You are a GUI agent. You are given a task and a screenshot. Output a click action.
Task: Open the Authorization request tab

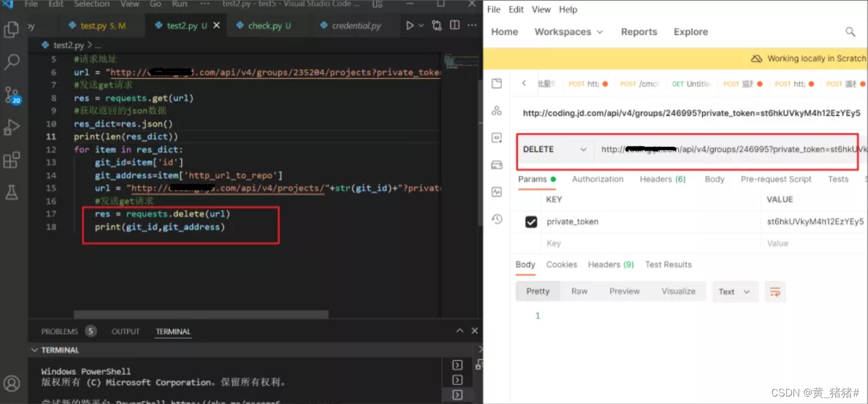point(598,179)
